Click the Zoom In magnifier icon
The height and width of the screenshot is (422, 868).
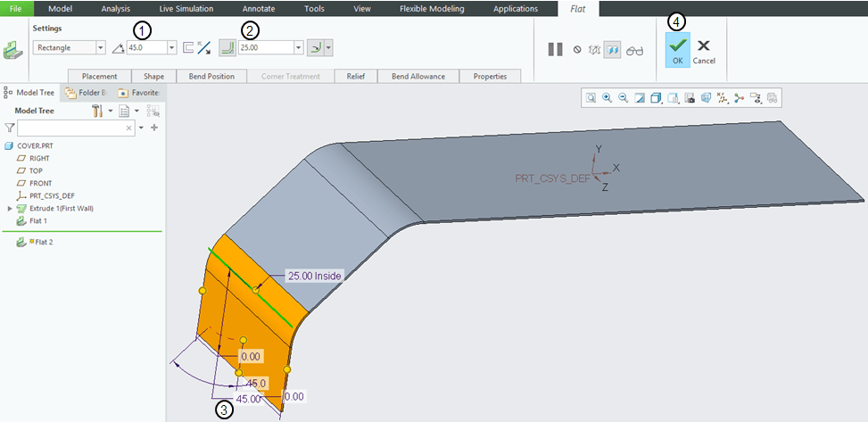tap(607, 98)
